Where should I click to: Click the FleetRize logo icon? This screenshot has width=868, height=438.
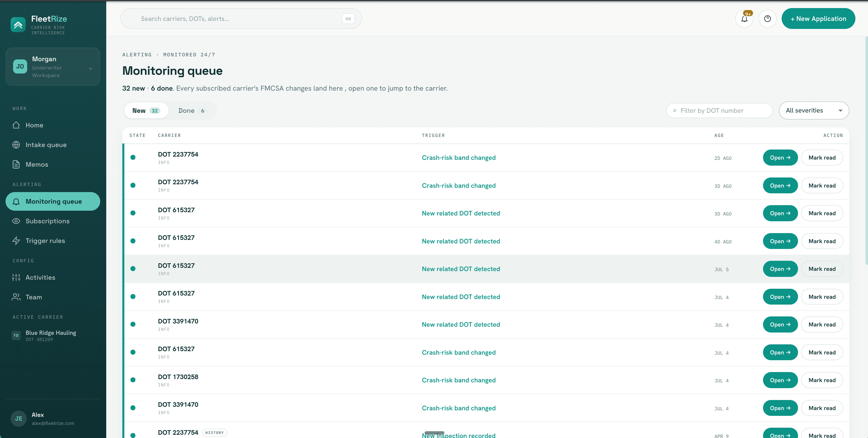(18, 25)
